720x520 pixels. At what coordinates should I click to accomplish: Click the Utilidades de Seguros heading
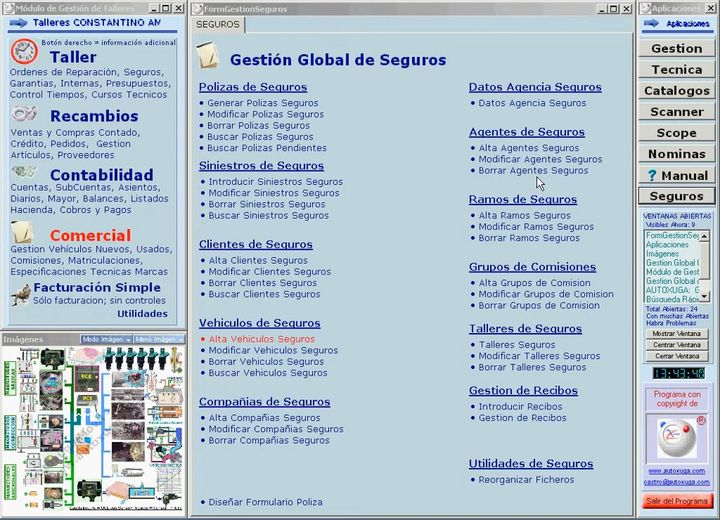pos(531,463)
